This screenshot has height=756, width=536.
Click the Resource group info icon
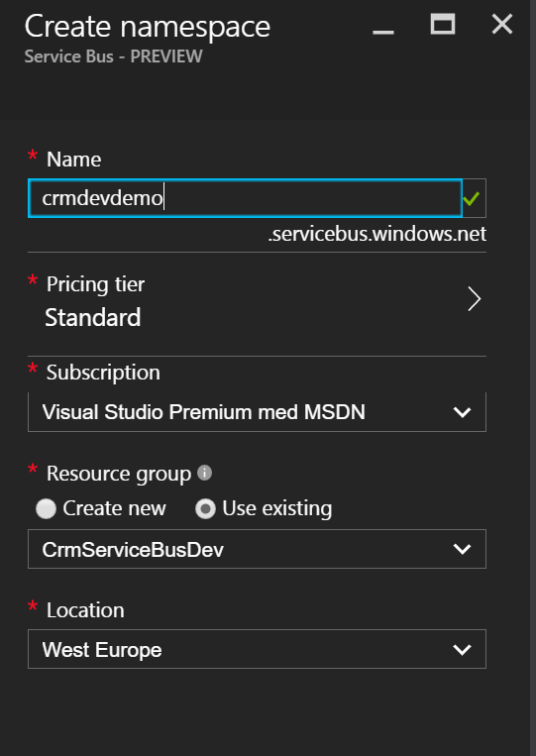(204, 473)
